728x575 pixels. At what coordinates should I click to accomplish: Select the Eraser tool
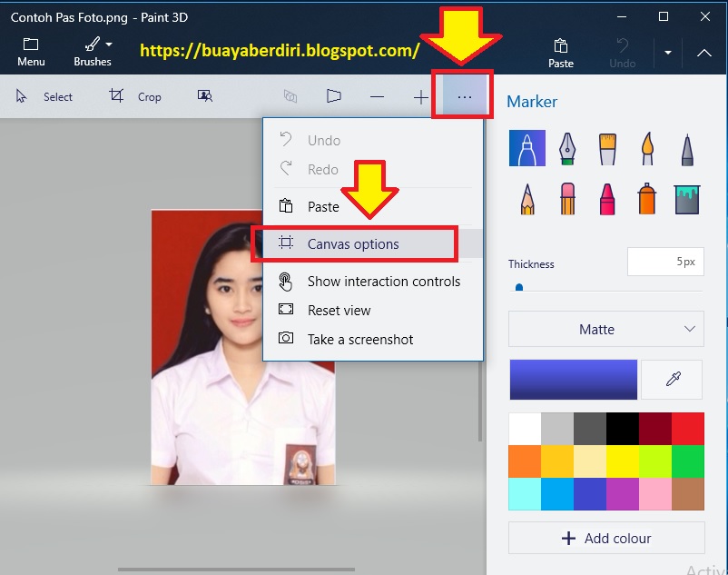[567, 199]
